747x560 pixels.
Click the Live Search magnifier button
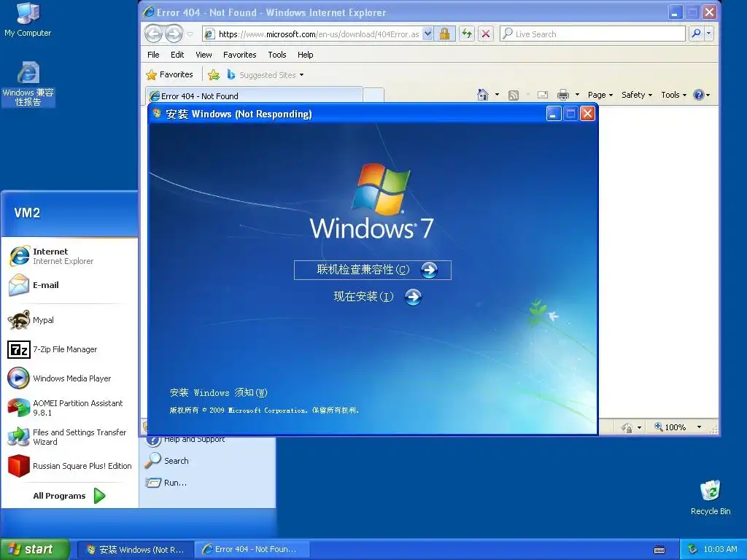pyautogui.click(x=696, y=34)
